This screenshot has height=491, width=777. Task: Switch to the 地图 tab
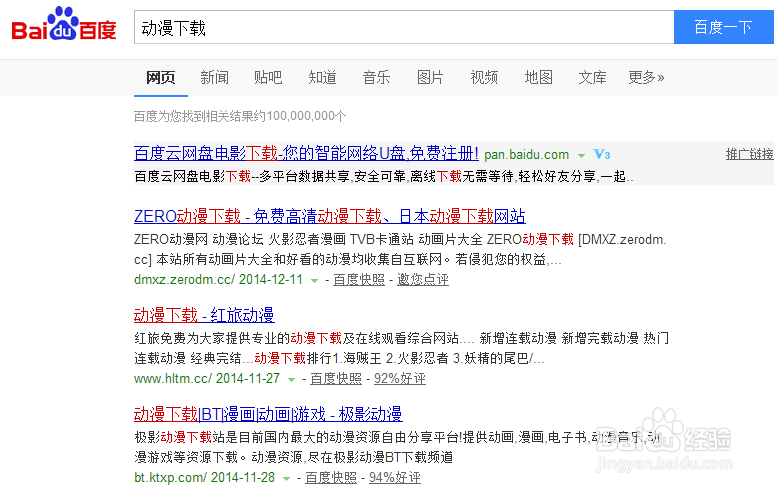pyautogui.click(x=539, y=77)
